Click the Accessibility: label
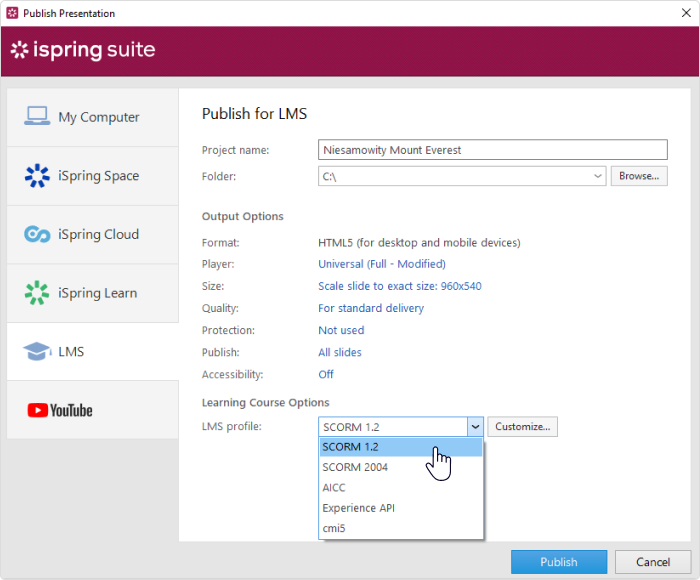Image resolution: width=700 pixels, height=580 pixels. (x=233, y=375)
